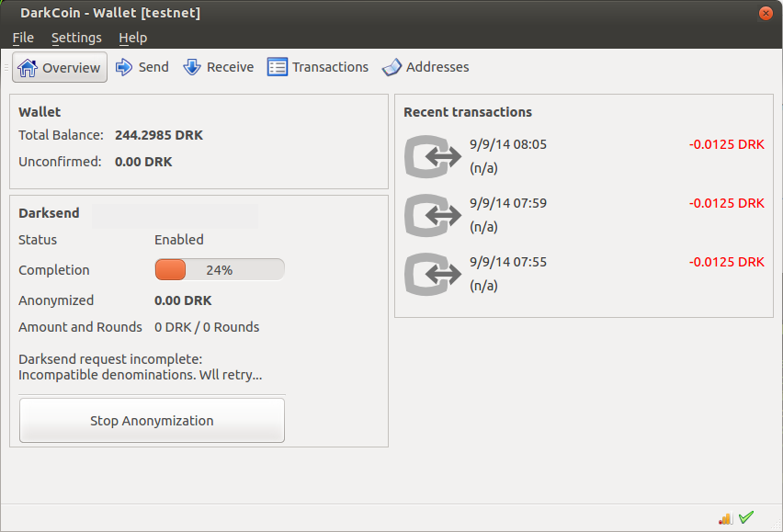Click the anonymized 0.00 DRK value
The width and height of the screenshot is (783, 532).
point(183,300)
